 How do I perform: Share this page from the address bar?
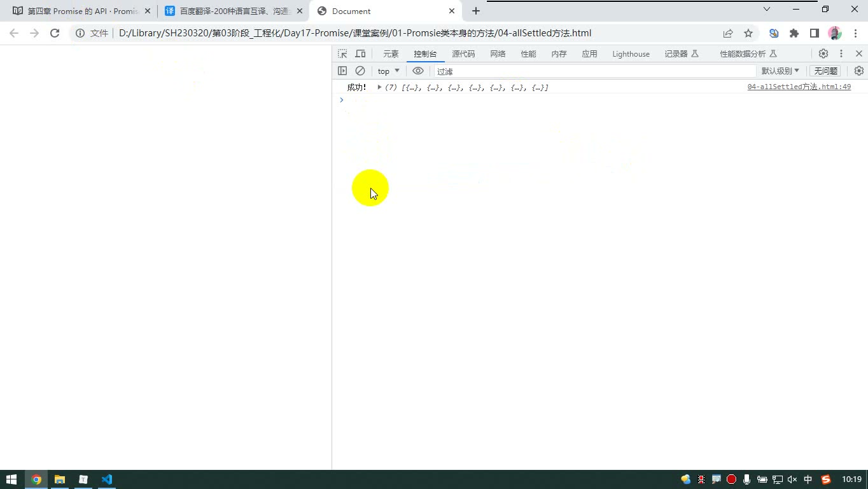[x=728, y=33]
